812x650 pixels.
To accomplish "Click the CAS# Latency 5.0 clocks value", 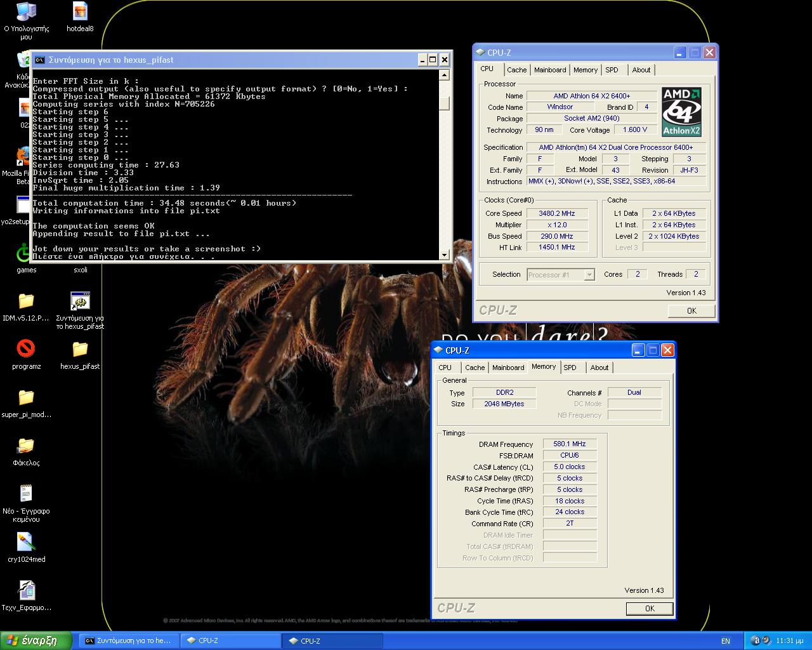I will 570,467.
